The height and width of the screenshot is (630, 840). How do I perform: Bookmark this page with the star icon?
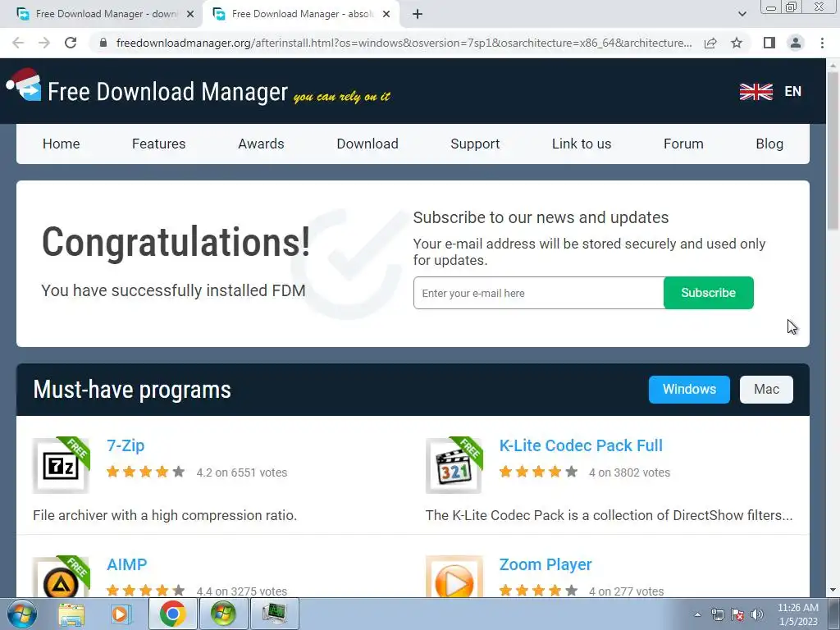click(x=737, y=43)
